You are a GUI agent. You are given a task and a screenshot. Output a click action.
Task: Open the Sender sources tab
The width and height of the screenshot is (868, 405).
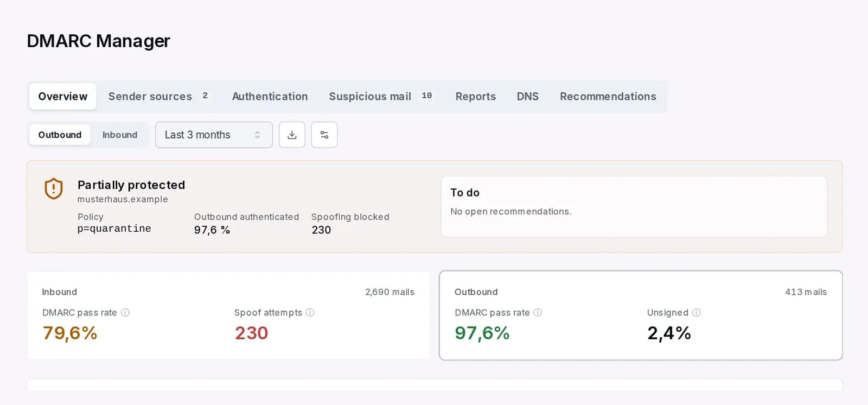coord(158,97)
